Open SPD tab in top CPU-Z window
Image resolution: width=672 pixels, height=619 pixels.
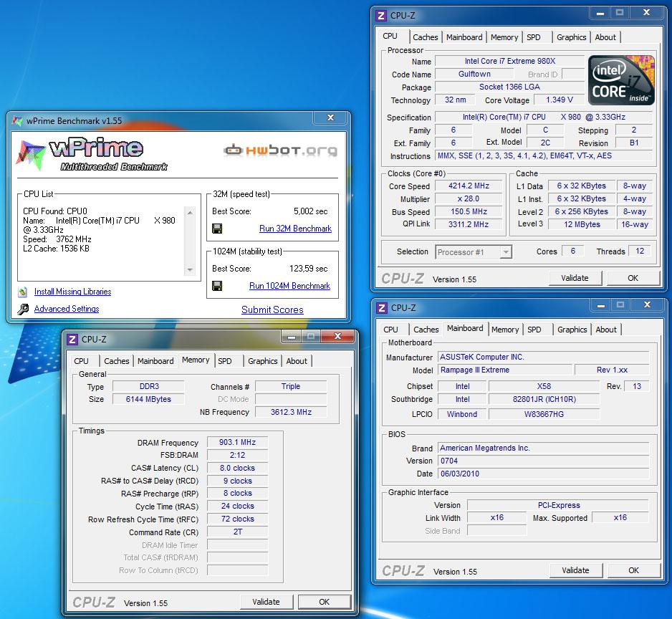point(534,37)
